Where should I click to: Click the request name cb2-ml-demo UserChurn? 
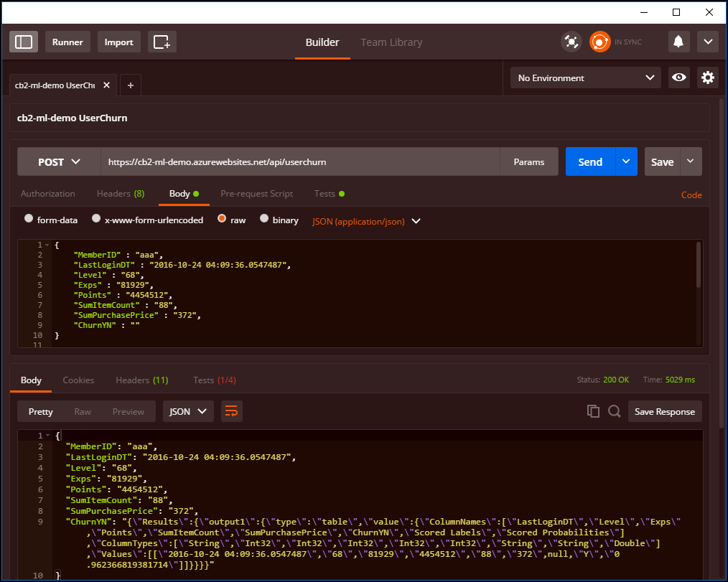coord(72,118)
